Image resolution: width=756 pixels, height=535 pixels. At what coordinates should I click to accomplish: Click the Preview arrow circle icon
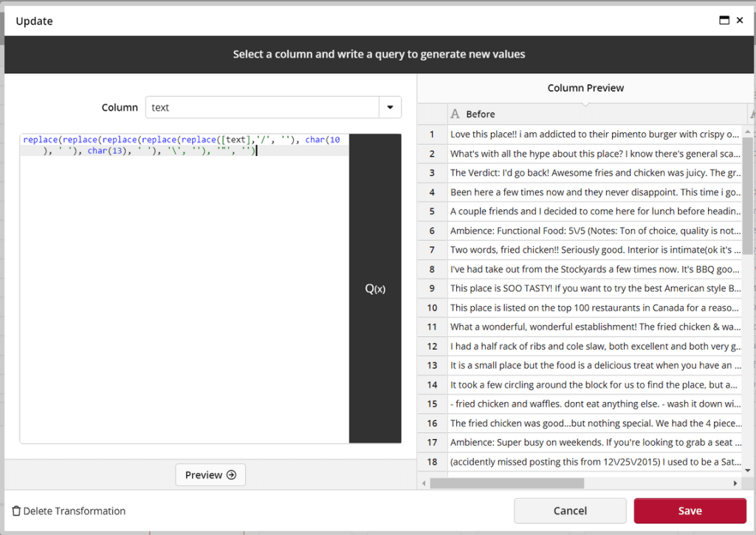[x=231, y=474]
